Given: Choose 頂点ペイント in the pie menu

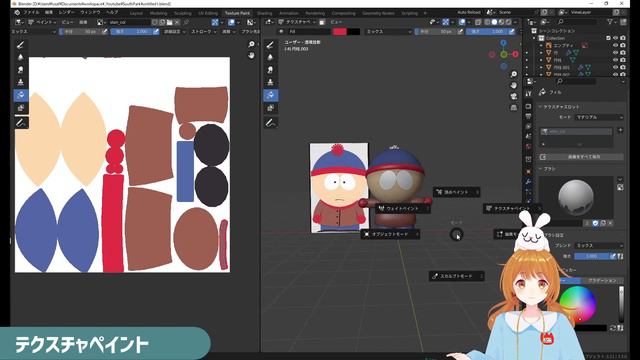Looking at the screenshot, I should click(x=456, y=192).
